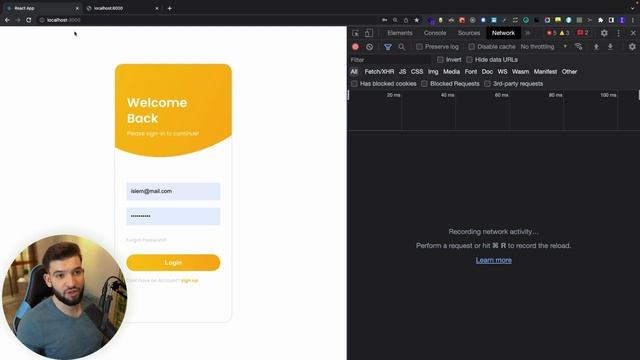Select the All request type filter
Image resolution: width=640 pixels, height=360 pixels.
354,72
